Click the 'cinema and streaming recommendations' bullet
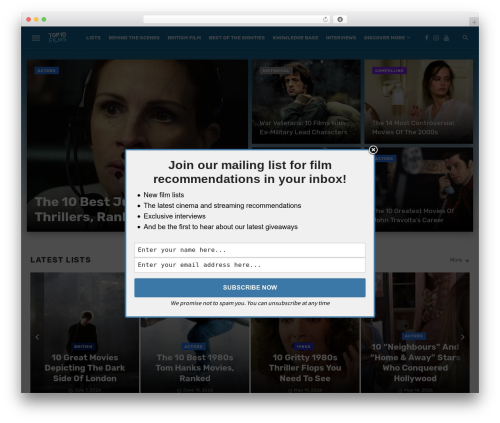 coord(222,206)
